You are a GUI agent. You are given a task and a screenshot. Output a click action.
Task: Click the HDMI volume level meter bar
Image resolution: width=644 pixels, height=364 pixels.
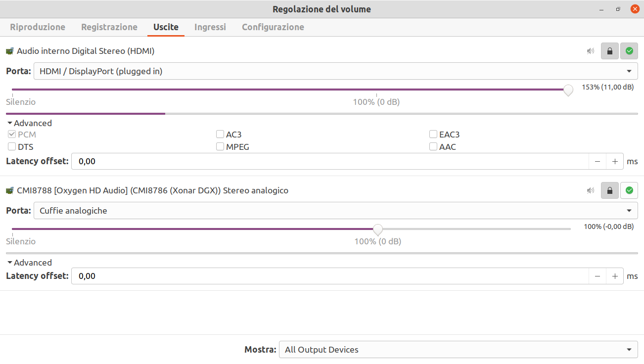322,113
